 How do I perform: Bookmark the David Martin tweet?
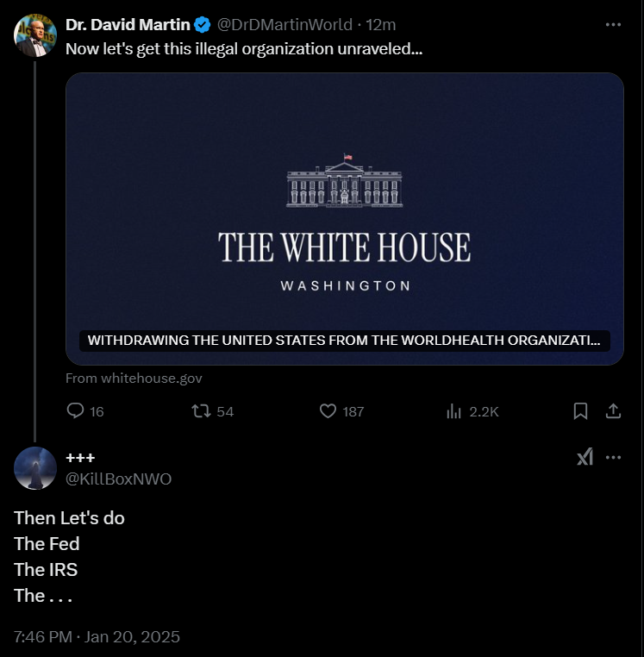(581, 411)
